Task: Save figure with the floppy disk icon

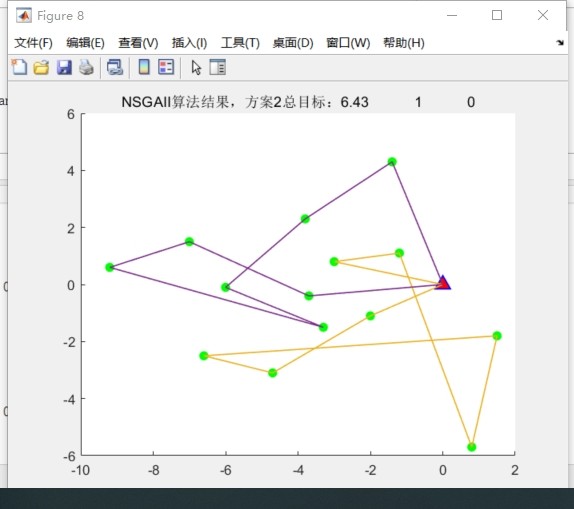Action: 64,68
